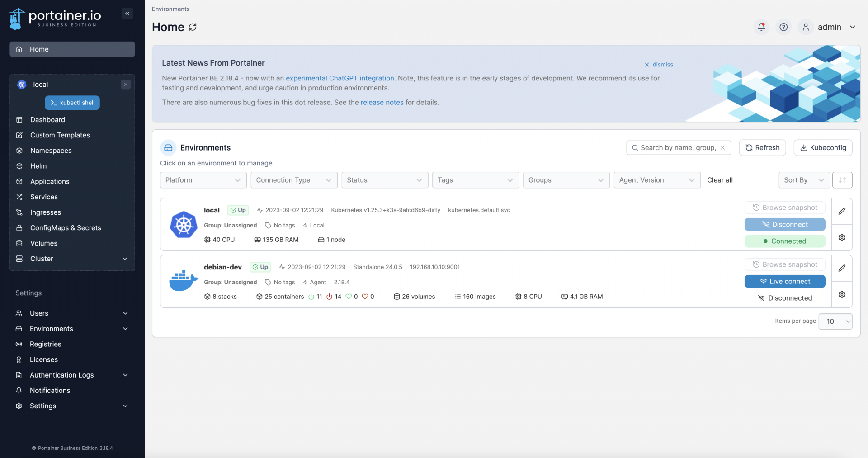Open the notifications bell icon
Viewport: 868px width, 458px height.
761,27
